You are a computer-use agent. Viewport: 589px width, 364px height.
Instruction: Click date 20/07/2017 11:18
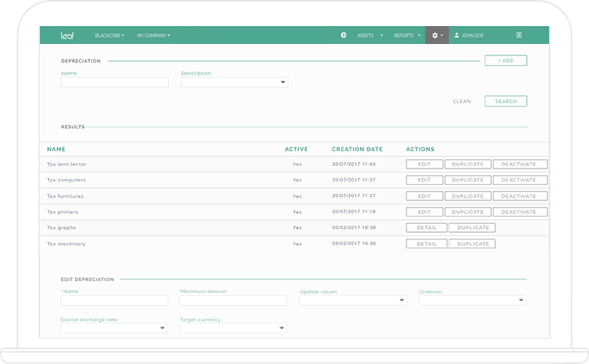point(354,212)
